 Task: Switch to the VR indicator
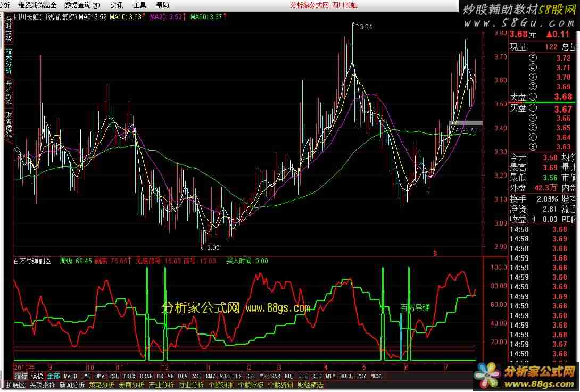coord(170,376)
